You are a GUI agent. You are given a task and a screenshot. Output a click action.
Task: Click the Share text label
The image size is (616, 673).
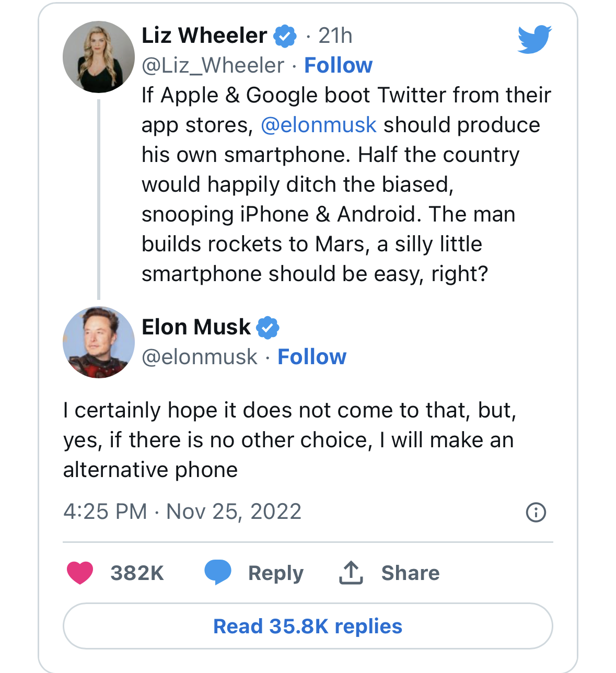point(410,573)
